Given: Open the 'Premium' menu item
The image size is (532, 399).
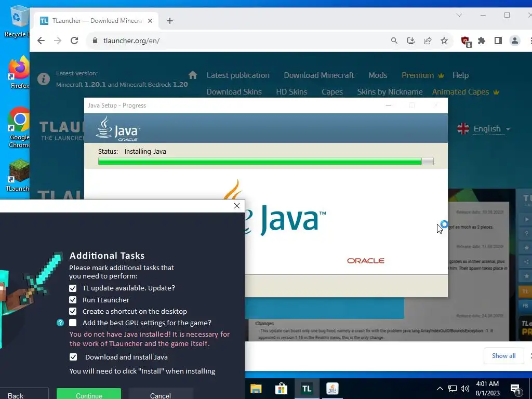Looking at the screenshot, I should tap(422, 75).
